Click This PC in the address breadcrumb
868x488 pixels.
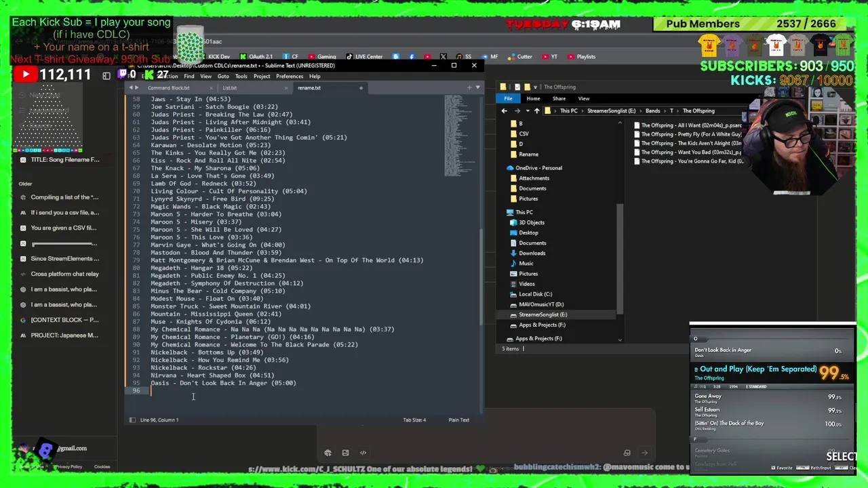(570, 110)
